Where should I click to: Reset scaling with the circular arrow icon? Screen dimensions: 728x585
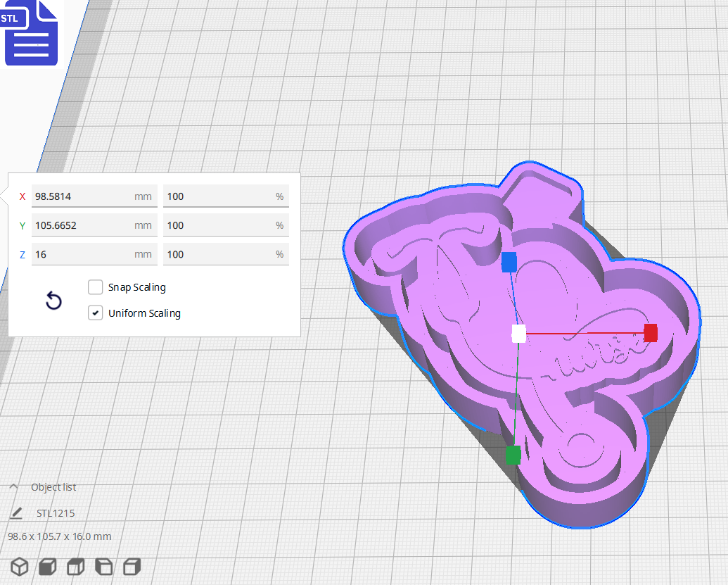[54, 301]
